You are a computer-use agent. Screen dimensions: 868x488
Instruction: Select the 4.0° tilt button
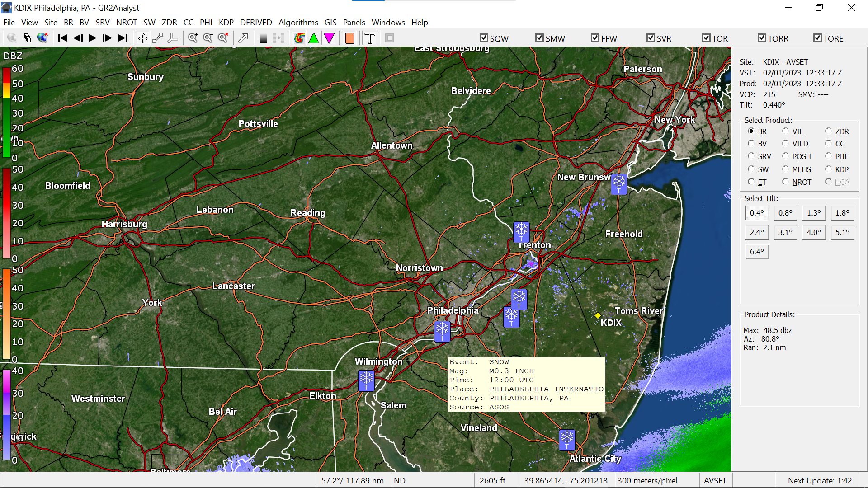pos(814,232)
